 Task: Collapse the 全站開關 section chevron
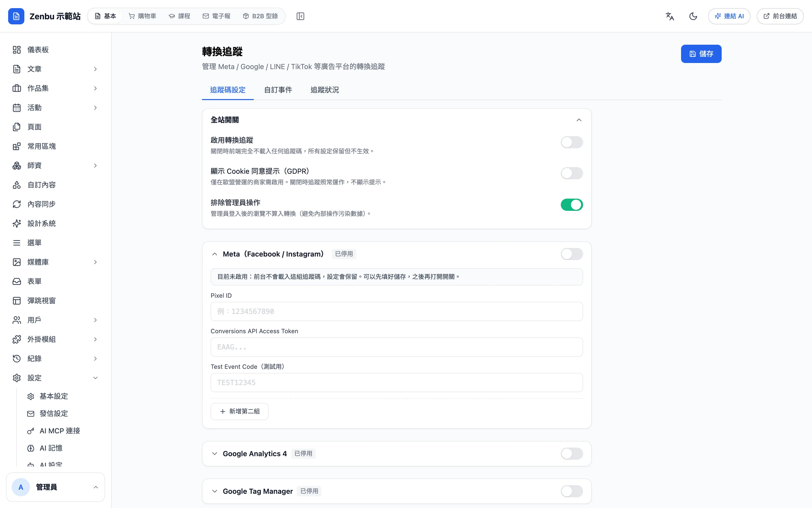coord(579,120)
